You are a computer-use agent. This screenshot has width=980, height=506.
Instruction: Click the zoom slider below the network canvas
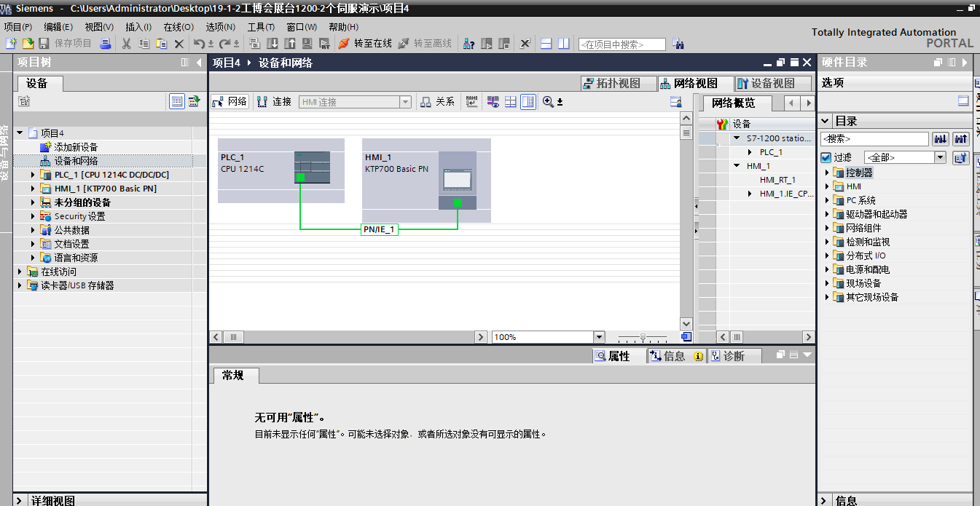click(x=642, y=337)
